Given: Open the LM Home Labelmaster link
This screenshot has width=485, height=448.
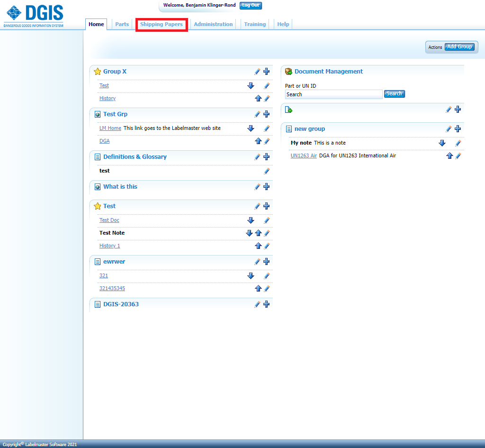Looking at the screenshot, I should click(x=110, y=128).
